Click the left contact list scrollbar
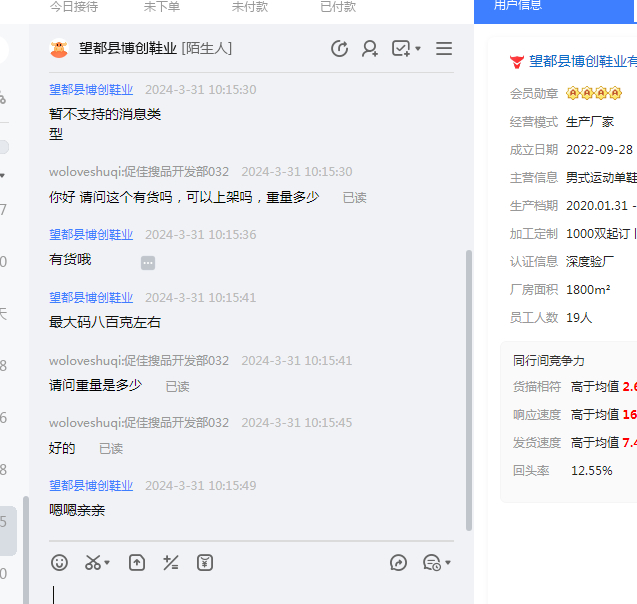 26,550
